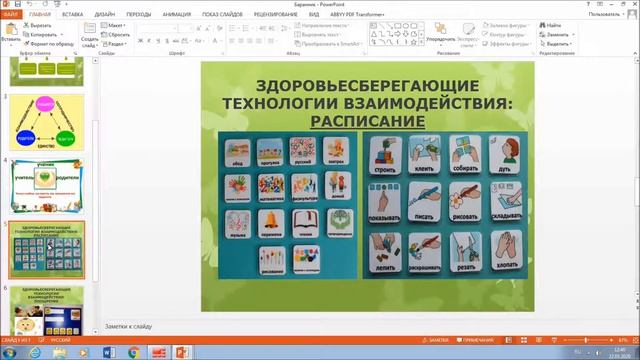Click the Paste (Вставить) clipboard icon

point(11,29)
